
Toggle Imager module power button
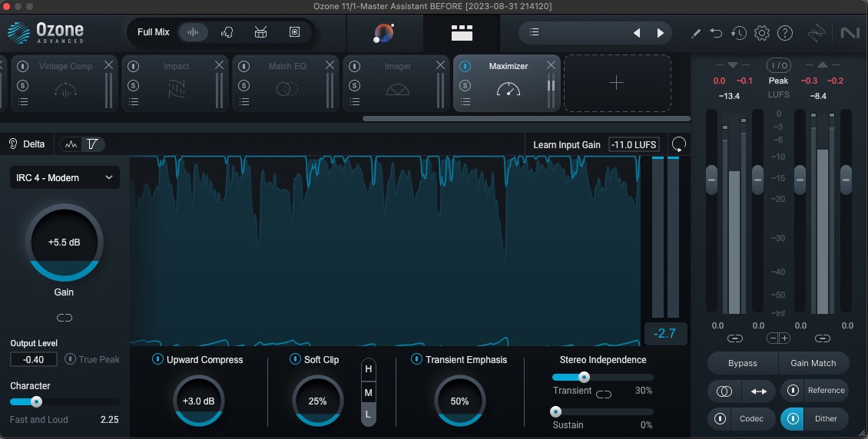[x=355, y=66]
